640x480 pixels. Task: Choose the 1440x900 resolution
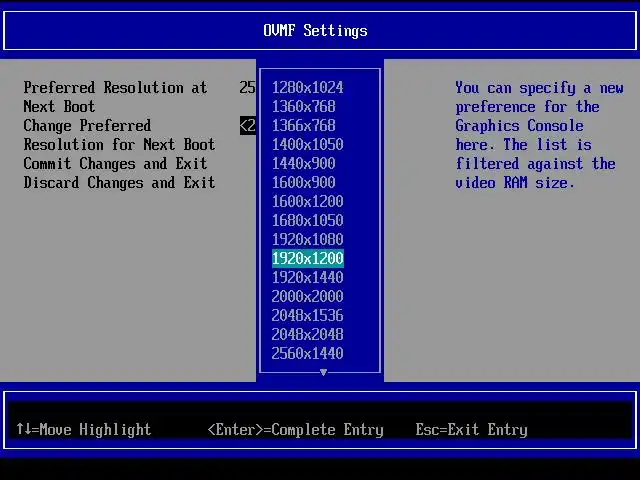click(x=304, y=163)
